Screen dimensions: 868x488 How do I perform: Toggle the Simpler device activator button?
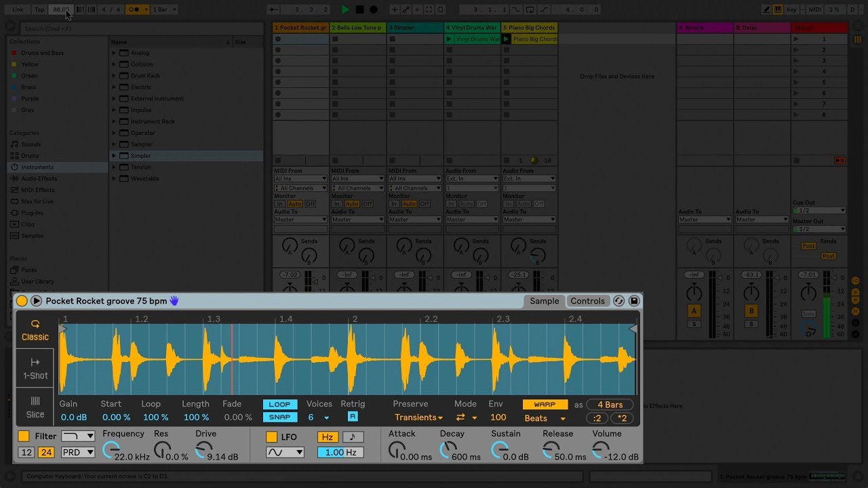pyautogui.click(x=22, y=301)
